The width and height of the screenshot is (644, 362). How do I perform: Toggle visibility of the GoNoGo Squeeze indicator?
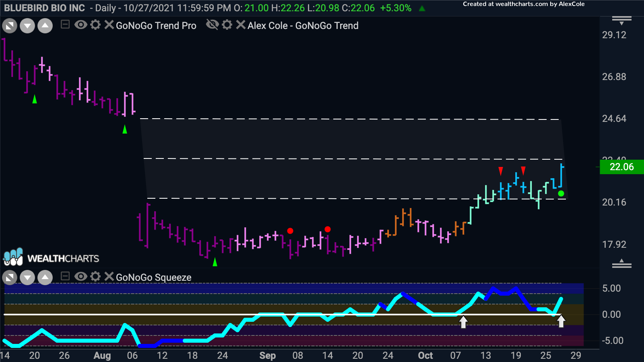pos(80,276)
